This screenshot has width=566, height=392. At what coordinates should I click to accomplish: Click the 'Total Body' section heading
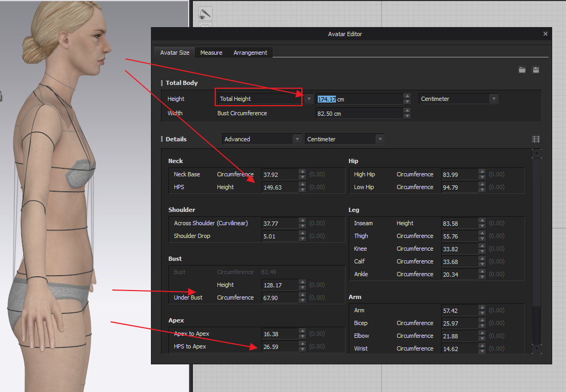(x=182, y=82)
